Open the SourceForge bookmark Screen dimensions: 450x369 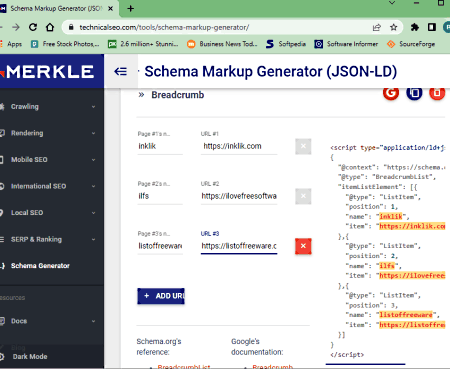pyautogui.click(x=411, y=44)
